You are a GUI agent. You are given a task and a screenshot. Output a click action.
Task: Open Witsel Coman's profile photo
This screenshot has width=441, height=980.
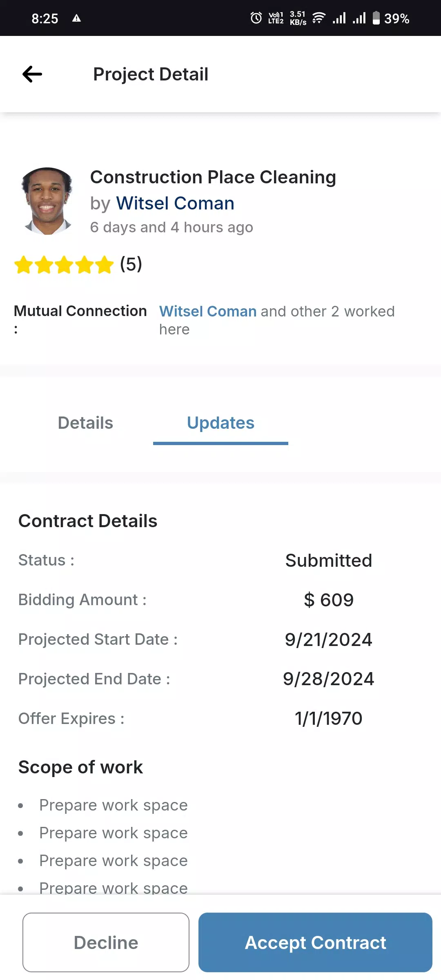[x=47, y=201]
